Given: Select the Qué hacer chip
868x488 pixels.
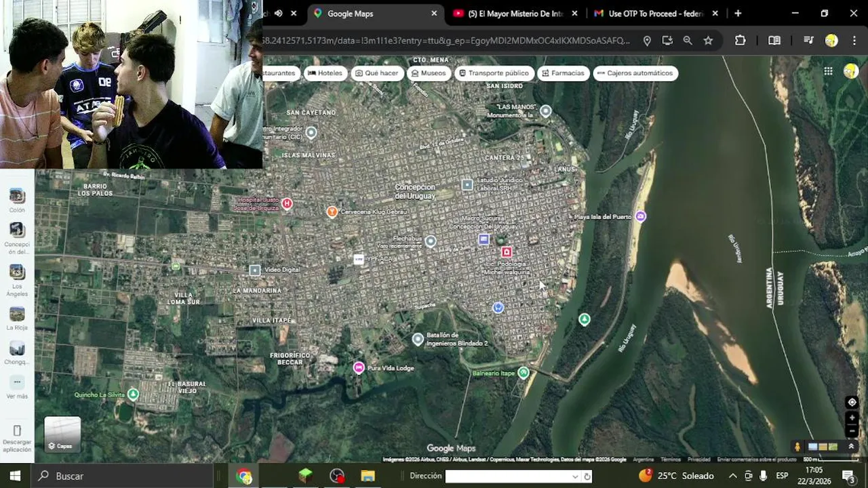Looking at the screenshot, I should coord(377,73).
